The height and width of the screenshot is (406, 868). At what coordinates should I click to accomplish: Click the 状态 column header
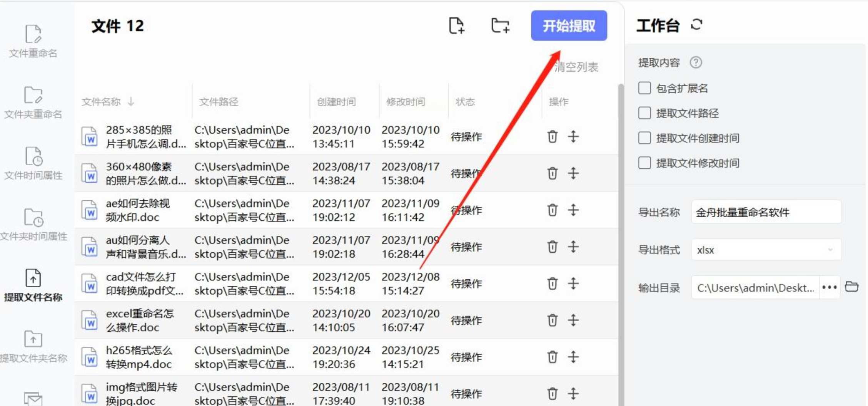point(465,102)
